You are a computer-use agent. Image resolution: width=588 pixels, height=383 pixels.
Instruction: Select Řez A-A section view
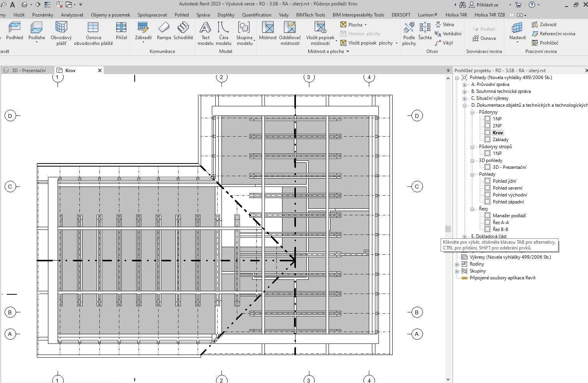coord(500,223)
